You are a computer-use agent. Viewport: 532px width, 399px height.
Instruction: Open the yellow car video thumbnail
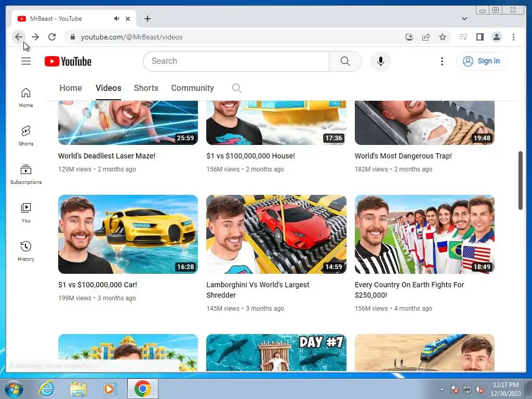pos(128,234)
